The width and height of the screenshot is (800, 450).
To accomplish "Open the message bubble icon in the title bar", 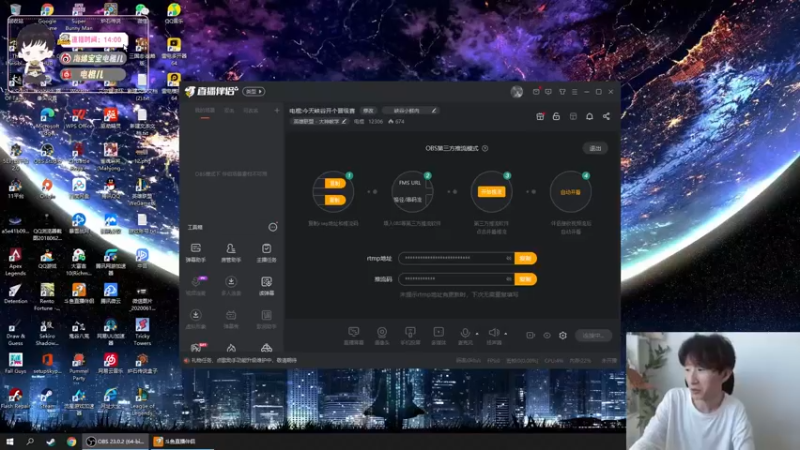I will pyautogui.click(x=548, y=92).
